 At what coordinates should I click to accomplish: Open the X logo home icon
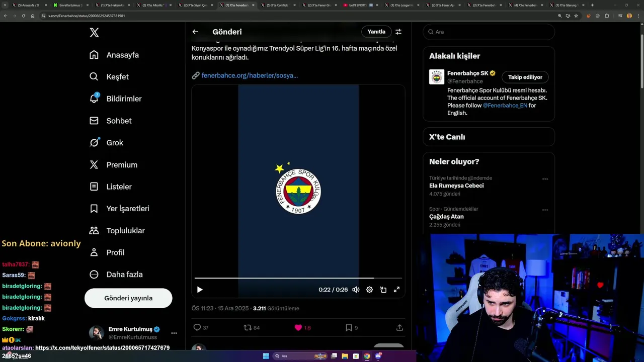[94, 33]
